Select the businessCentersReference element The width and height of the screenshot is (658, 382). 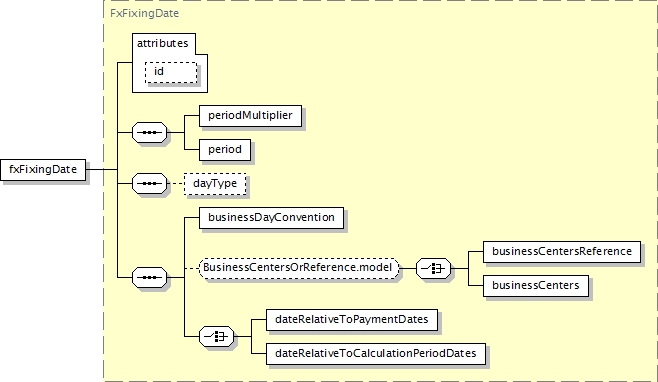click(562, 252)
